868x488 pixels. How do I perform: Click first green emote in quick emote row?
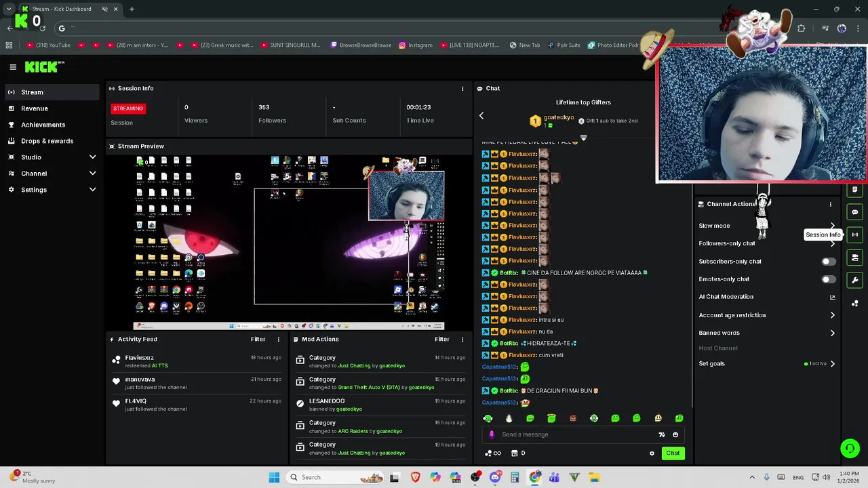click(x=488, y=418)
